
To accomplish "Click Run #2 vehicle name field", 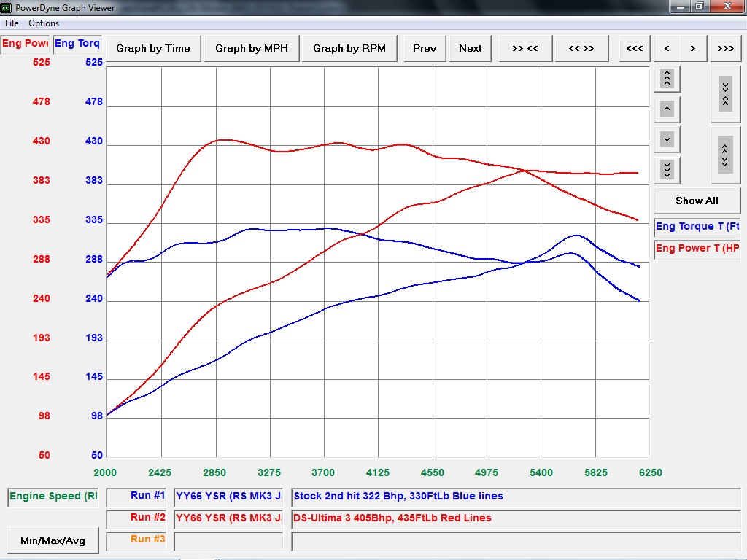I will (x=228, y=519).
